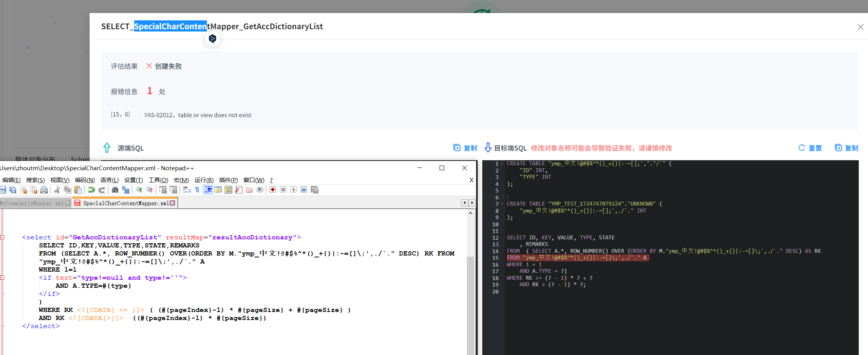Collapse the fold arrow at line 7

tap(502, 204)
